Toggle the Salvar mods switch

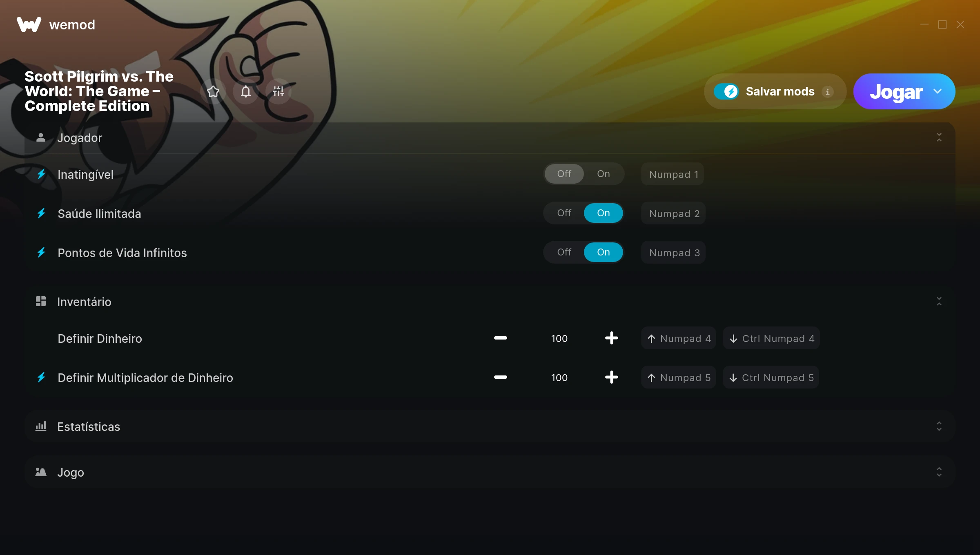click(726, 91)
